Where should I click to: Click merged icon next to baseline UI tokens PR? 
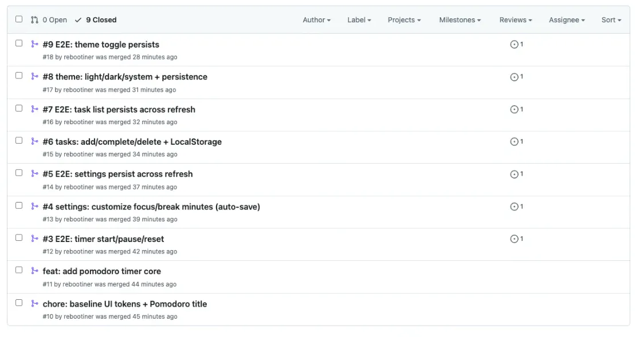pos(35,304)
